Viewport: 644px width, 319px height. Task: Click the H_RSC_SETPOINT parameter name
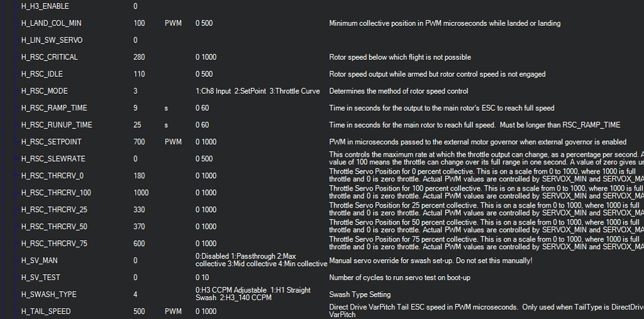pos(51,142)
